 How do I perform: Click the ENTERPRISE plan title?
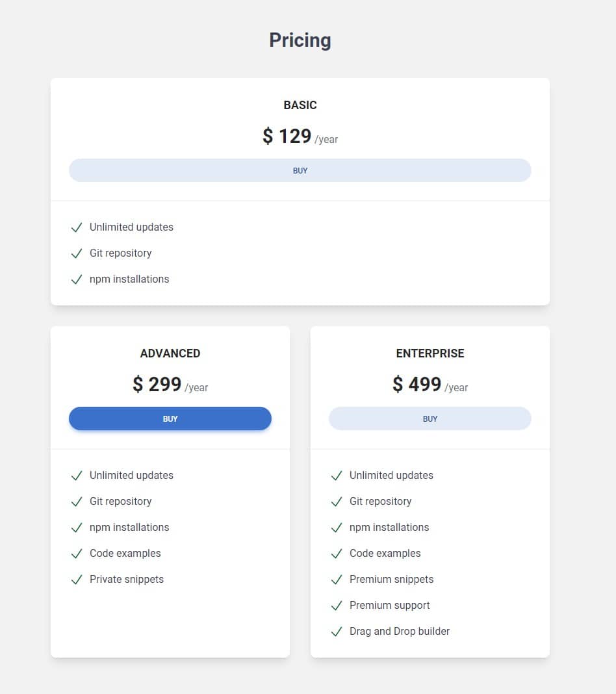click(430, 353)
